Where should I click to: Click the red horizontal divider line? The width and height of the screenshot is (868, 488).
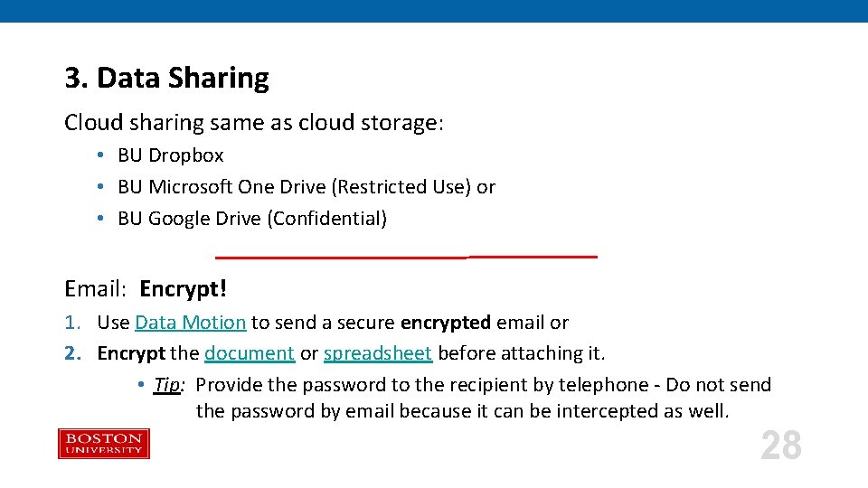[406, 257]
